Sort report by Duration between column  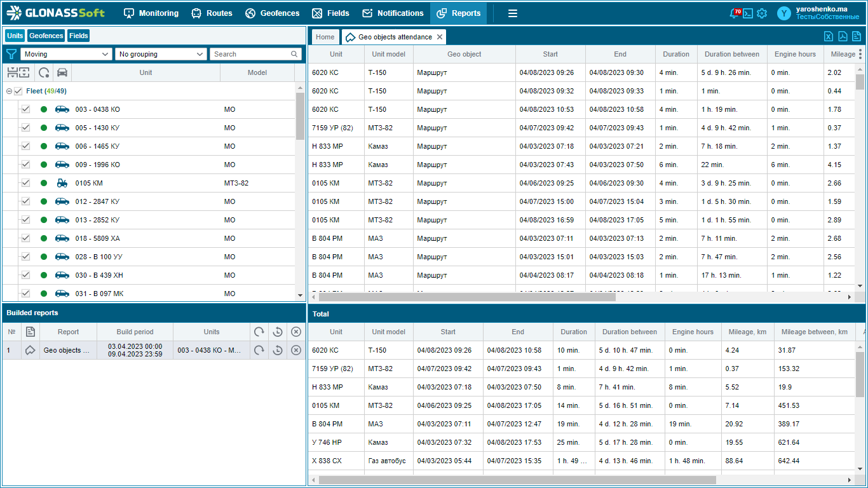(x=732, y=54)
